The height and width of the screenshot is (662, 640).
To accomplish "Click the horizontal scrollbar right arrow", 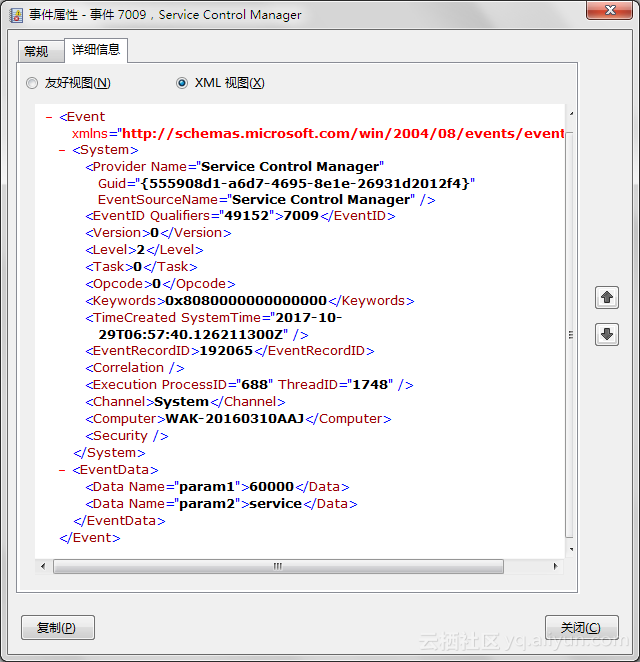I will point(556,567).
